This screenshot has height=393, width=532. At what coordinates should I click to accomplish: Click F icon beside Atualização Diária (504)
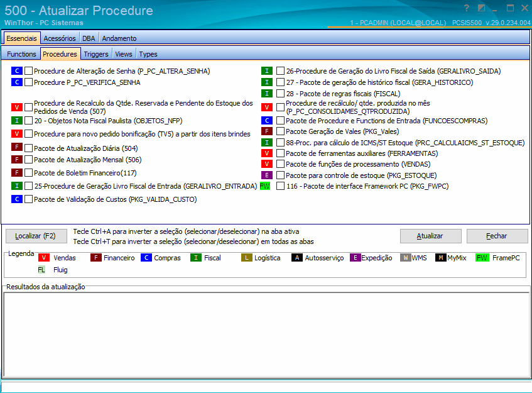16,147
